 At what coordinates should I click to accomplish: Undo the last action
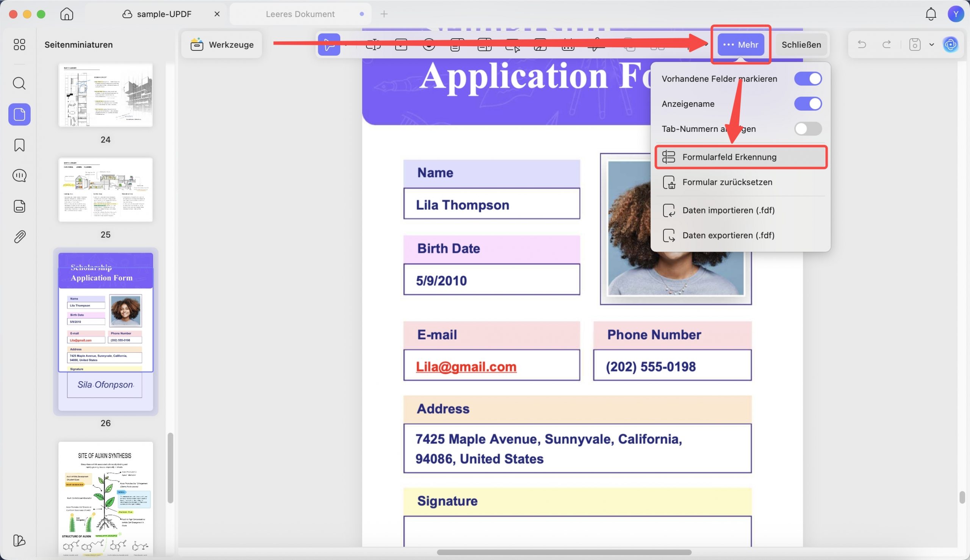pos(862,45)
